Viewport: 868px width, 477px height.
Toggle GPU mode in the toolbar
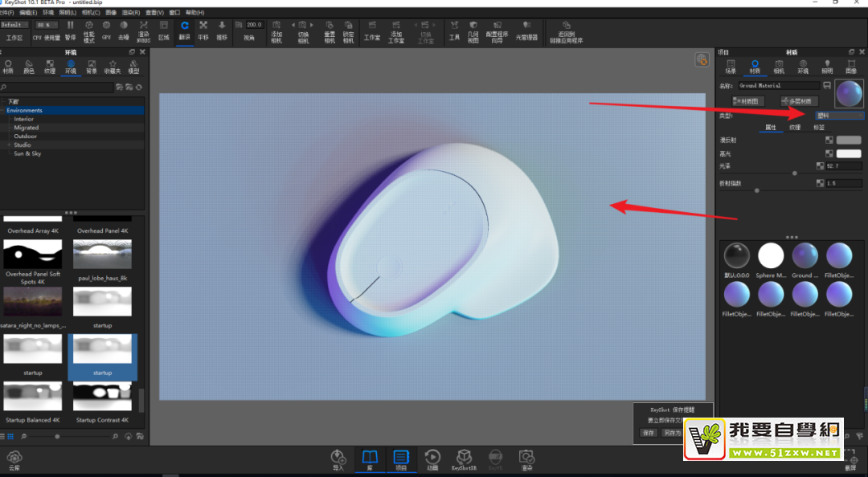point(106,31)
